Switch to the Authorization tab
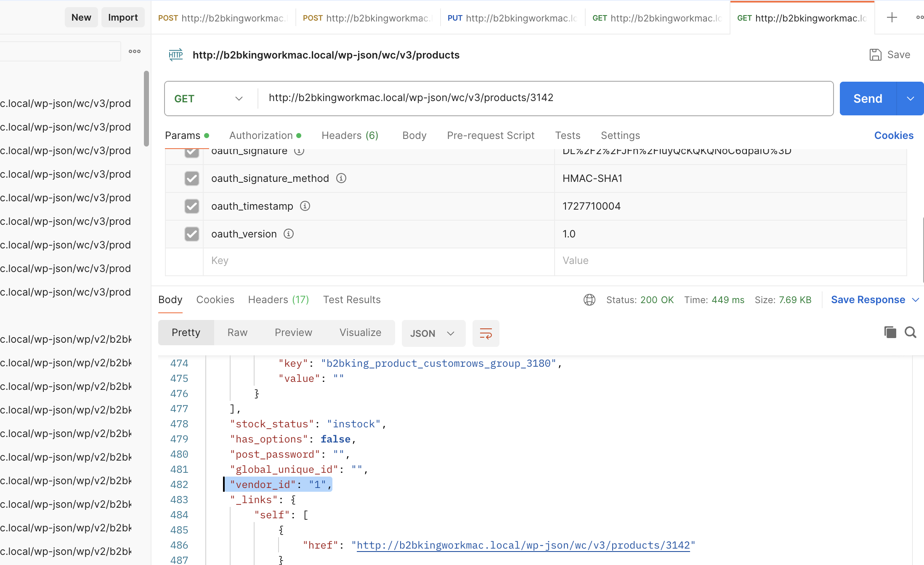The image size is (924, 565). 265,136
